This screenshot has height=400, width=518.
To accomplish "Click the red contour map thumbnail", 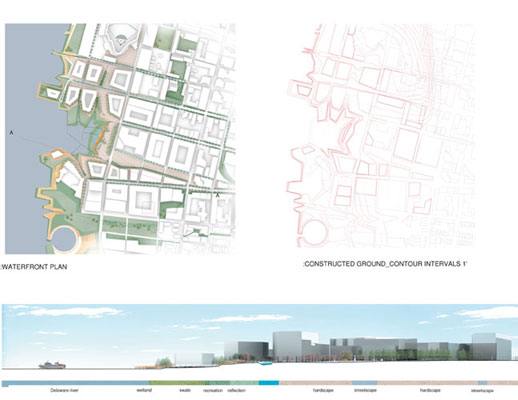I will [381, 136].
